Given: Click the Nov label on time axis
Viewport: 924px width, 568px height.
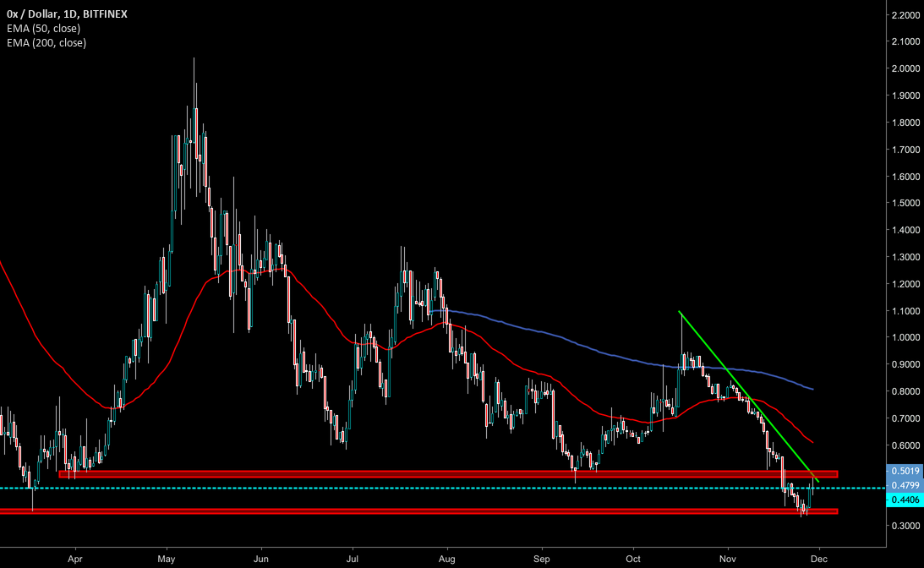Looking at the screenshot, I should [x=728, y=559].
